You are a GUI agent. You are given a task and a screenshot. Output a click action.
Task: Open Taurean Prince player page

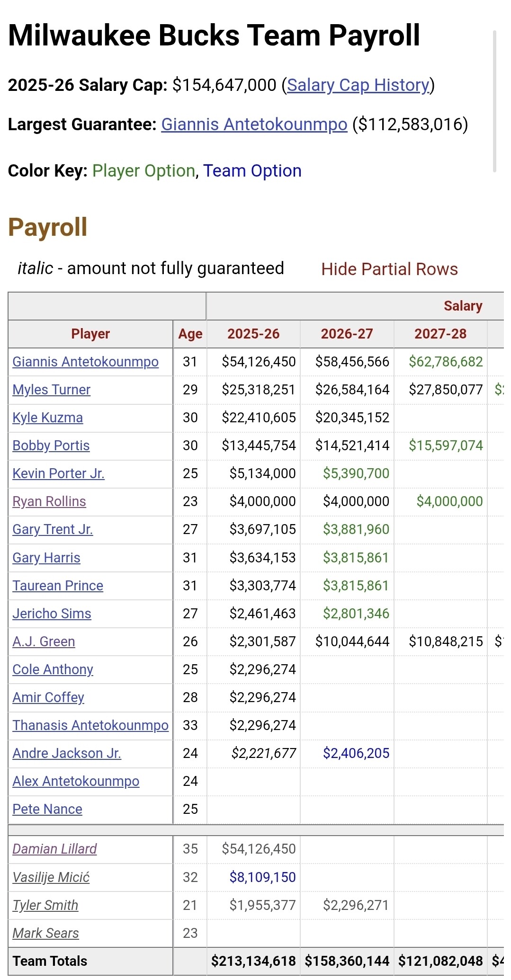(x=58, y=586)
